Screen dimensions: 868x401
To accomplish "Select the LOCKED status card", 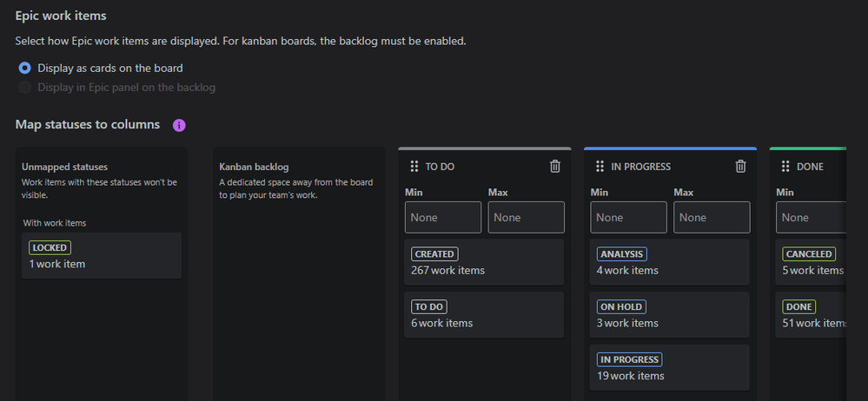I will (x=102, y=255).
